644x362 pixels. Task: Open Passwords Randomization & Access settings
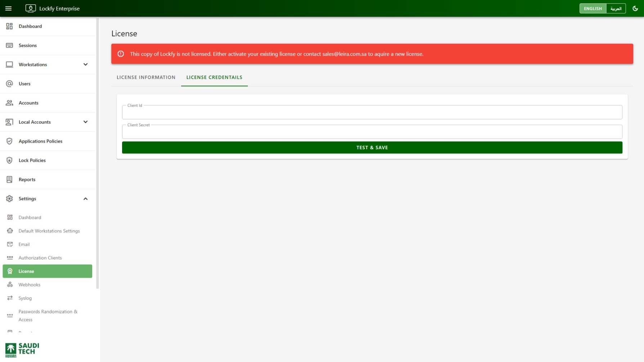pyautogui.click(x=47, y=315)
